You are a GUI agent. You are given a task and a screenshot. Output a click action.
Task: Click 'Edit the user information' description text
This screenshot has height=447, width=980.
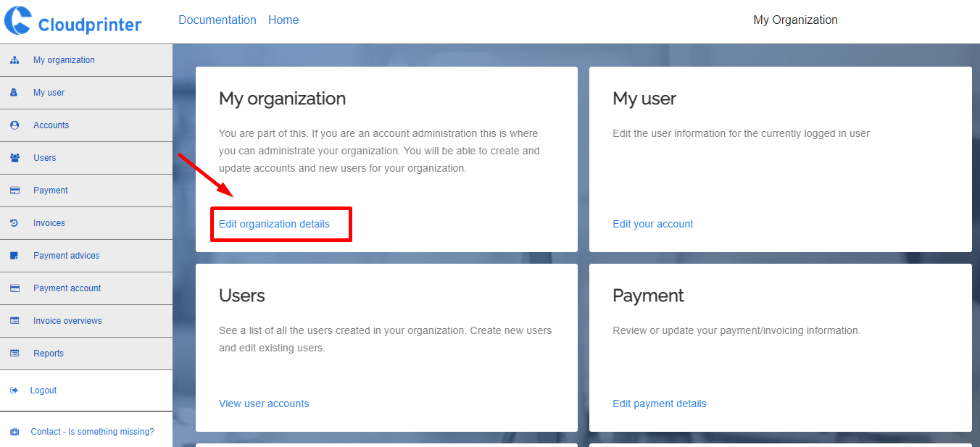click(741, 133)
